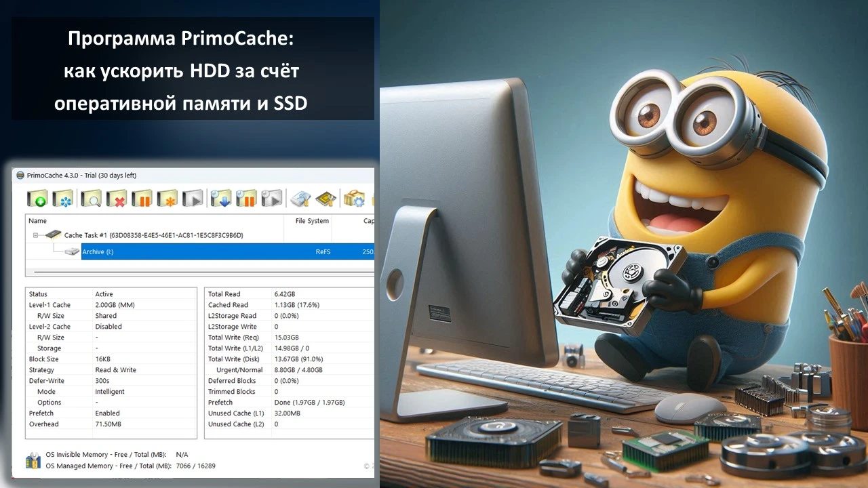Click the Prefetch value Enabled
Viewport: 868px width, 488px height.
[107, 413]
